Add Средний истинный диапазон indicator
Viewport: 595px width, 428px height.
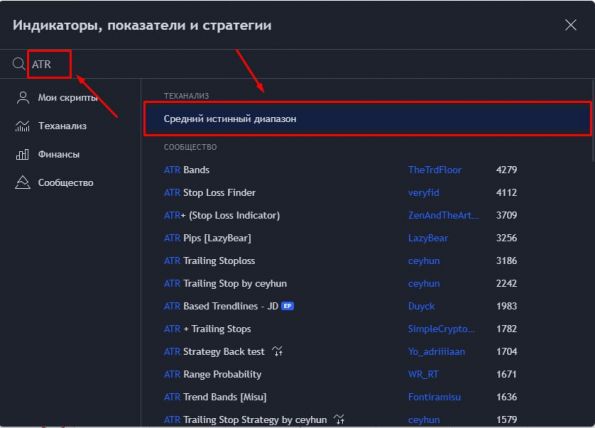pos(368,119)
